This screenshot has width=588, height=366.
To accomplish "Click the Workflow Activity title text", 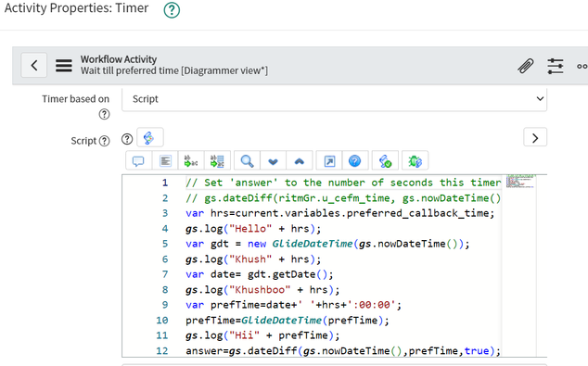I will (x=119, y=59).
